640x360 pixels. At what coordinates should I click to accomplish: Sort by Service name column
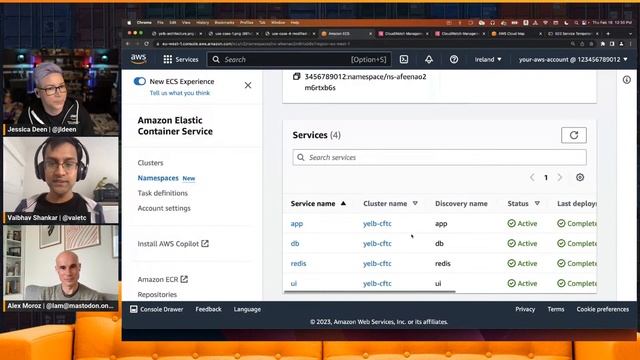(318, 203)
